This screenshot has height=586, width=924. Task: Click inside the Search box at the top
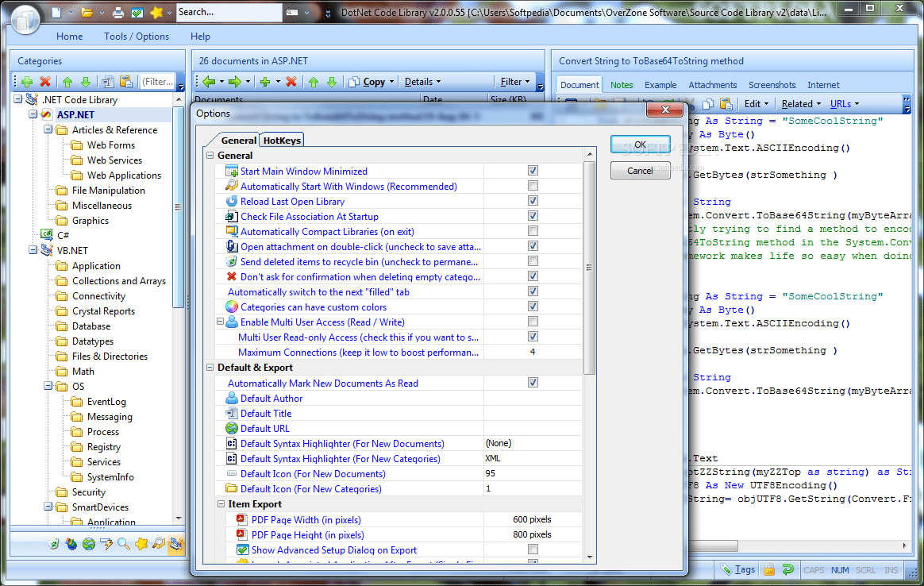(x=229, y=12)
